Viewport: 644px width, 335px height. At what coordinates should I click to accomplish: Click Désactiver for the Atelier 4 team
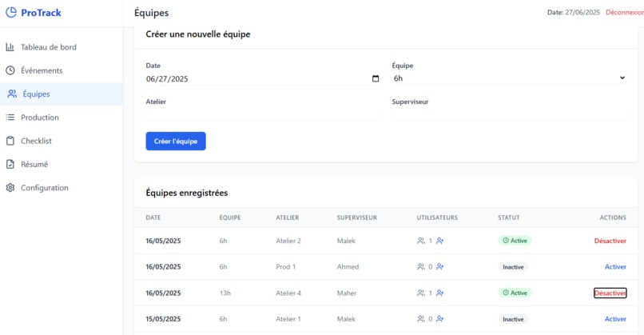point(610,293)
